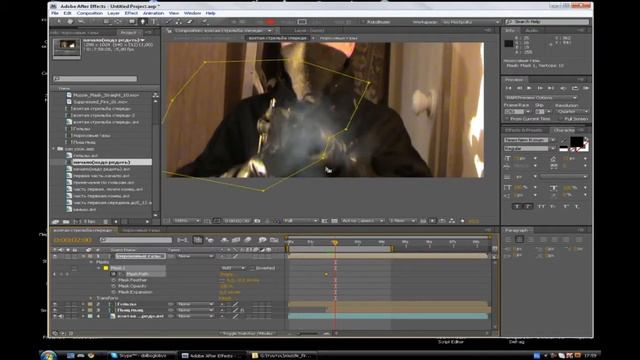
Task: Open the Workspace dropdown
Action: point(471,22)
